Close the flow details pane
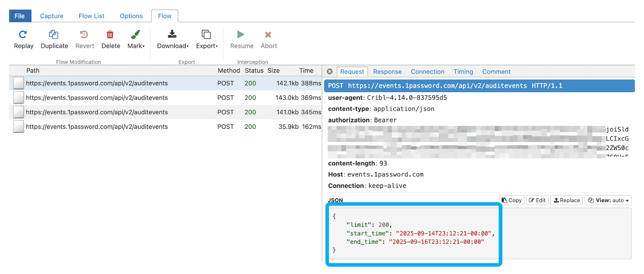Viewport: 644px width, 274px height. [x=330, y=72]
